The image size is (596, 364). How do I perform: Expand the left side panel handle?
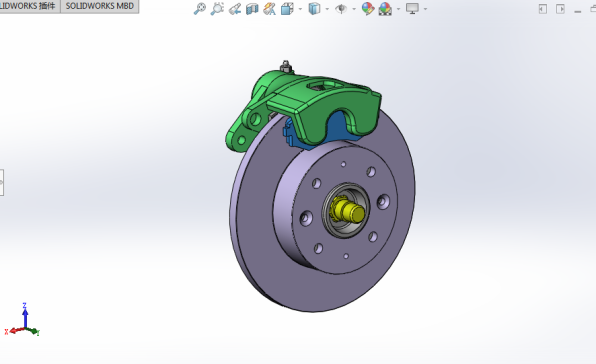(x=2, y=182)
